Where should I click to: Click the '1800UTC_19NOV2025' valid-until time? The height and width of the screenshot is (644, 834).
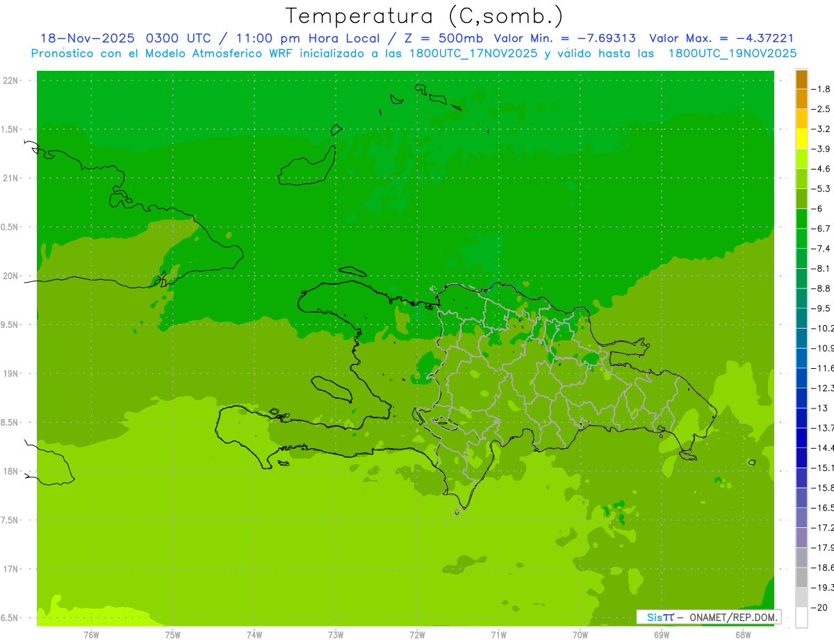point(732,53)
